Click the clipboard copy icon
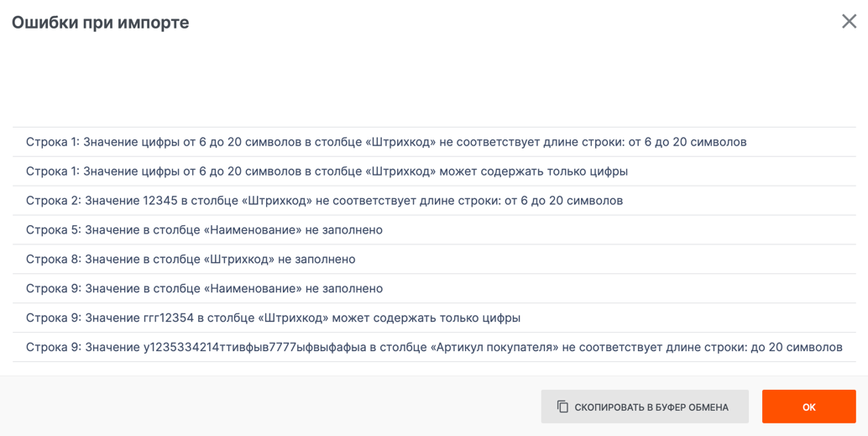The image size is (868, 436). 562,407
